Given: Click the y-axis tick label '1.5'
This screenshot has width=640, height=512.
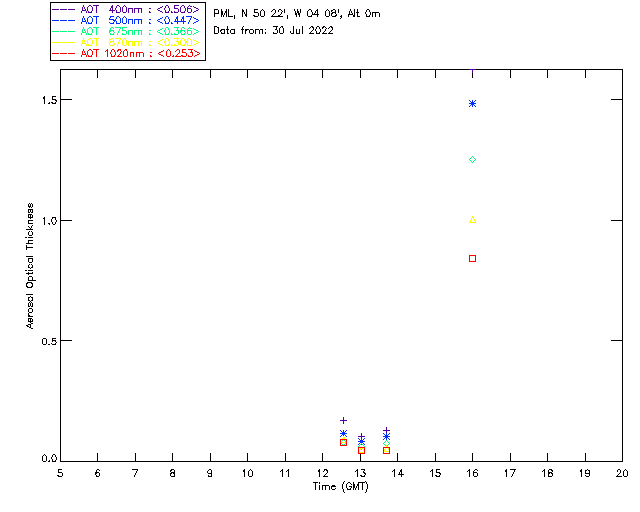Looking at the screenshot, I should (48, 100).
